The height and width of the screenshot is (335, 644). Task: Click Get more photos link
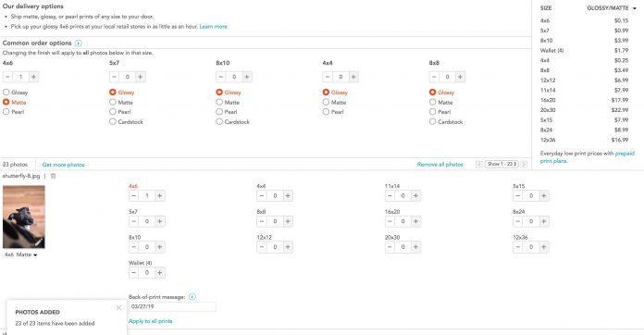[63, 165]
